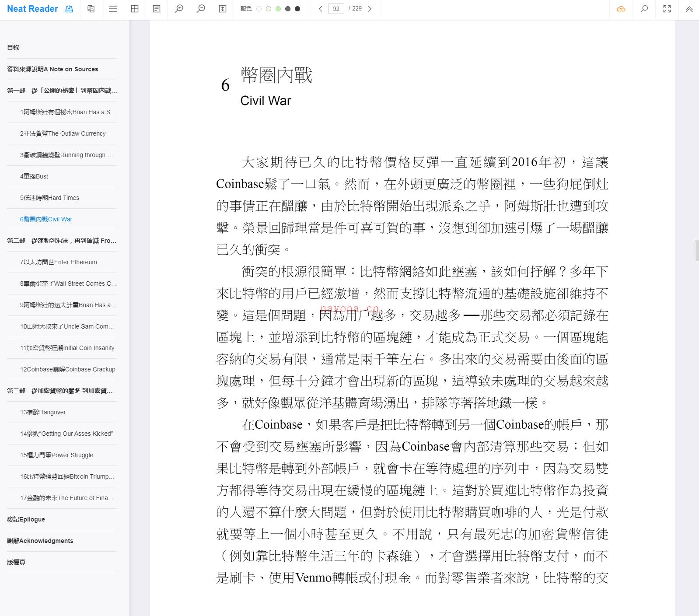Select the dark gray color theme swatch

[288, 9]
